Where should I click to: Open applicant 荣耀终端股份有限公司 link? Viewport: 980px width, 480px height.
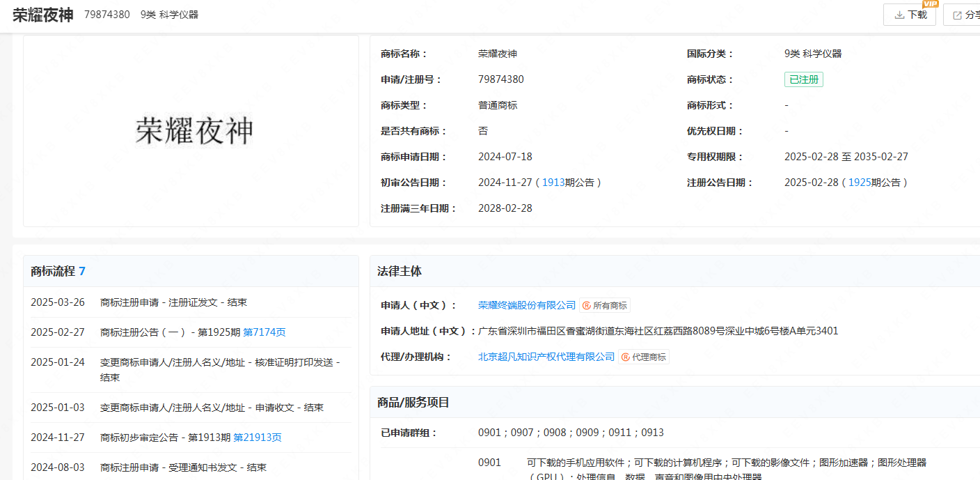pos(527,305)
